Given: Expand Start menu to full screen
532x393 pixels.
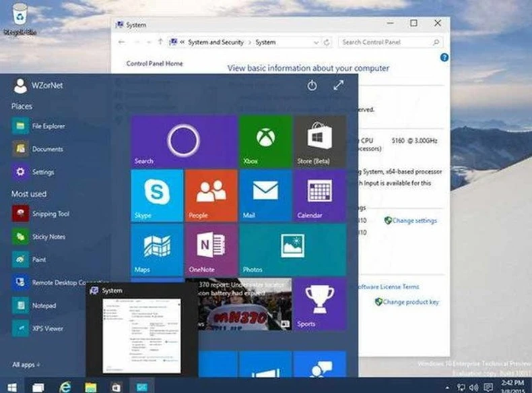Looking at the screenshot, I should [x=338, y=86].
